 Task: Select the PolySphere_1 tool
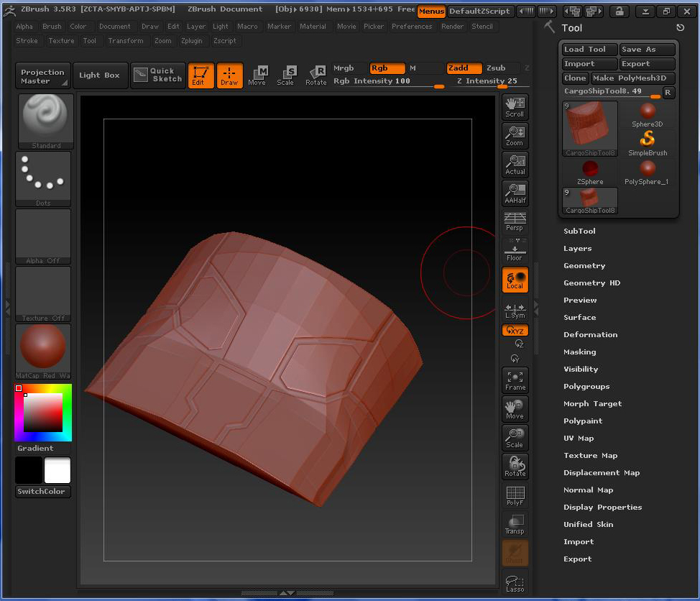point(648,173)
